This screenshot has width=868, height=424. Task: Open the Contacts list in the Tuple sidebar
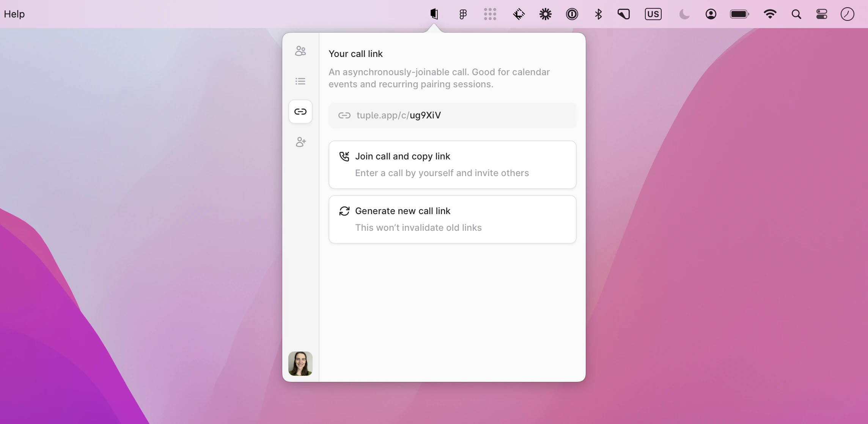[300, 50]
